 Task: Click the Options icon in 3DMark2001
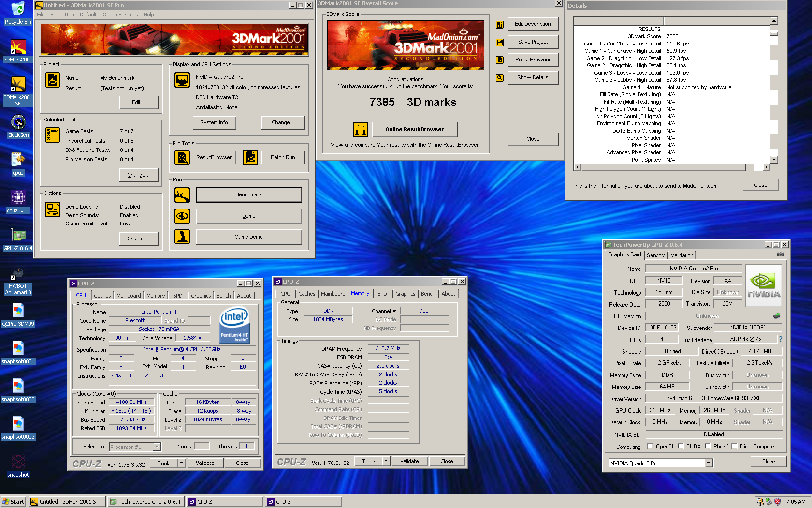[53, 209]
